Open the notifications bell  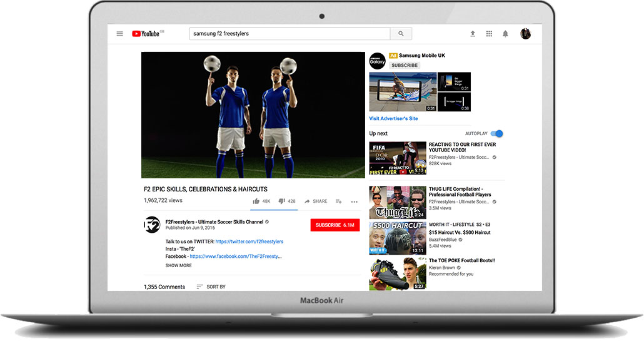tap(505, 34)
